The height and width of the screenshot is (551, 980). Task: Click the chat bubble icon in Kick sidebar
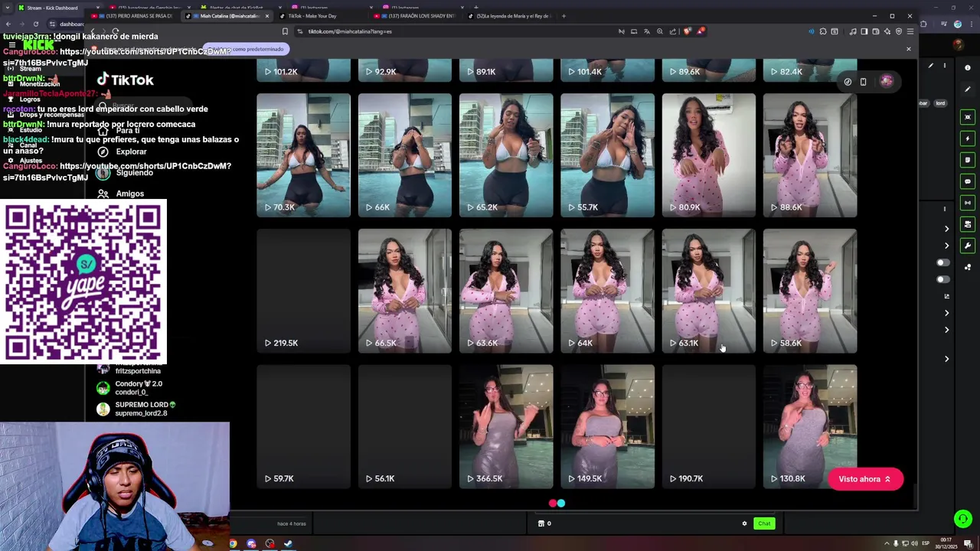[968, 181]
